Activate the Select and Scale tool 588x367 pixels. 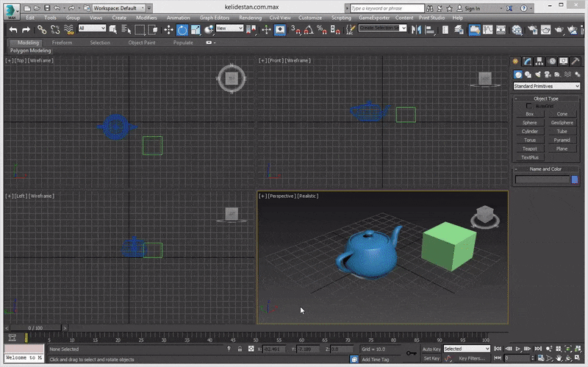coord(196,29)
